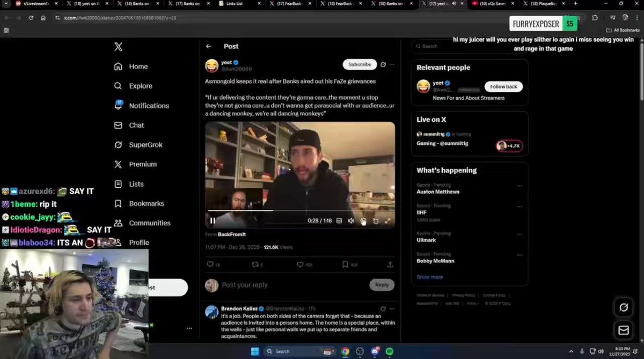The height and width of the screenshot is (359, 644).
Task: Open a new browser tab
Action: [576, 4]
